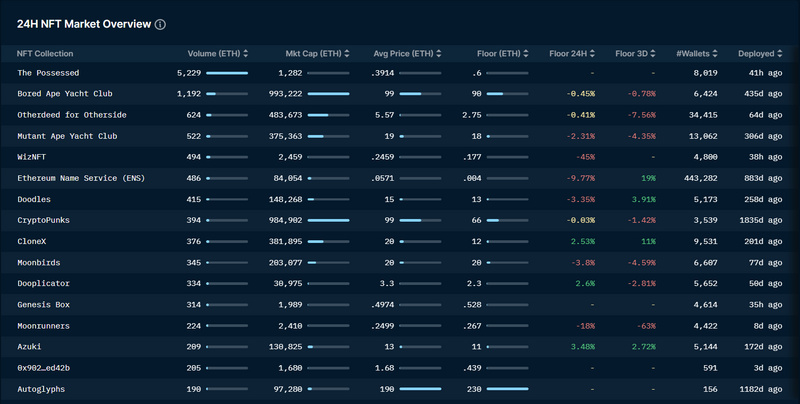800x404 pixels.
Task: Click Autoglyphs floor price bar
Action: (508, 389)
